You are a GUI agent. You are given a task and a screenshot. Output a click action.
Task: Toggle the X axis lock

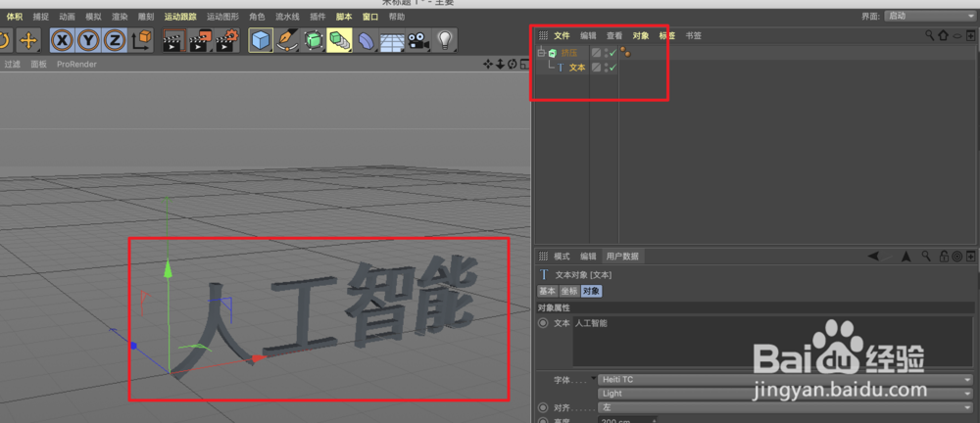[x=62, y=40]
